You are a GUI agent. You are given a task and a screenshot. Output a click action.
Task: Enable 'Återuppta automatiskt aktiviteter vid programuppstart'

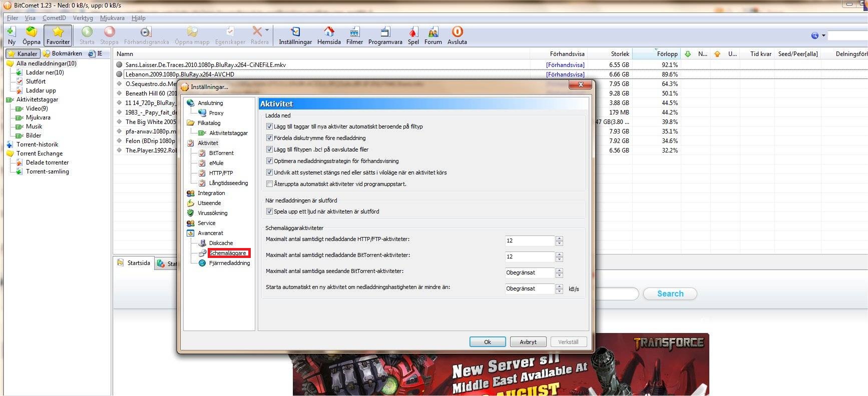270,184
